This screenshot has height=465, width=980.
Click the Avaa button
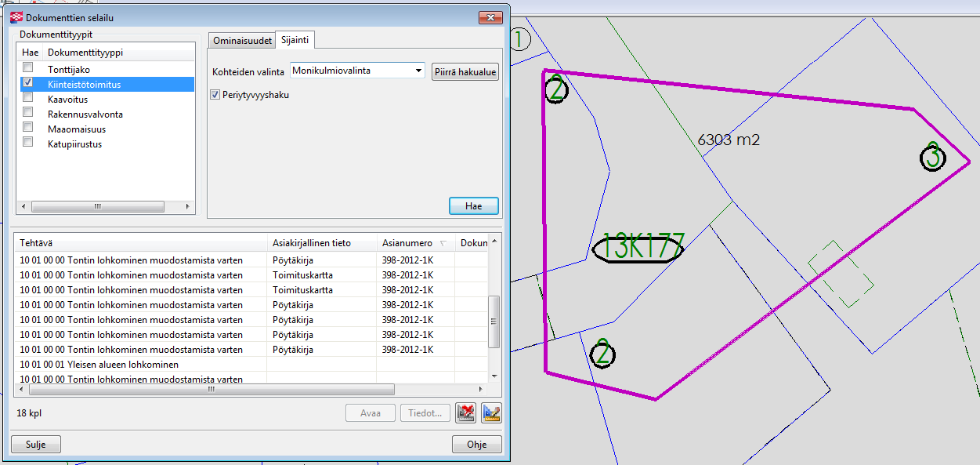tap(371, 412)
